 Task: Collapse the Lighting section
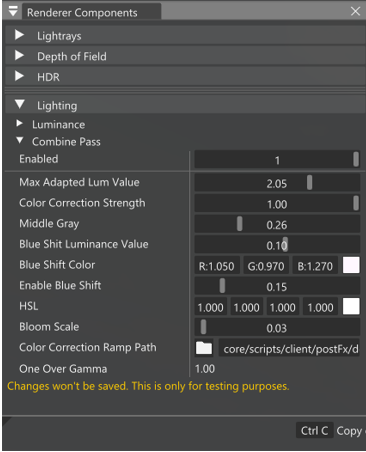coord(20,104)
